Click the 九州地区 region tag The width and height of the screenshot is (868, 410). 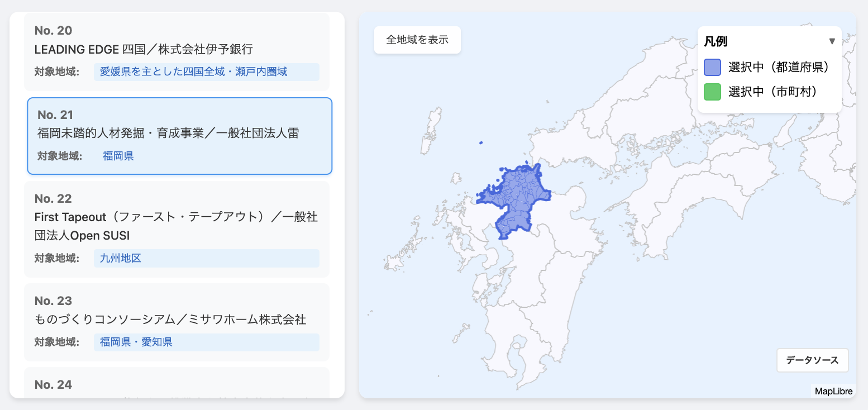(x=206, y=258)
